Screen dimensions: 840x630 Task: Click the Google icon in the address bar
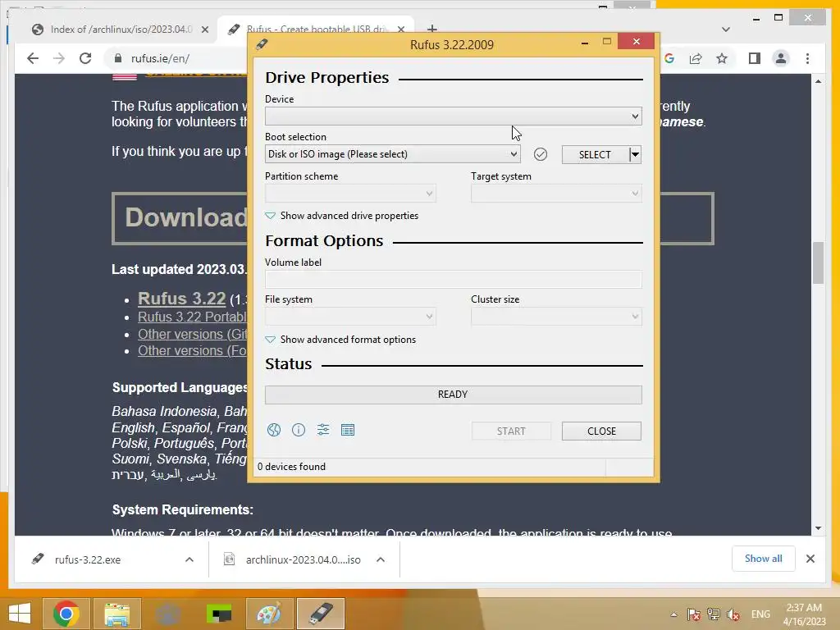[x=669, y=58]
